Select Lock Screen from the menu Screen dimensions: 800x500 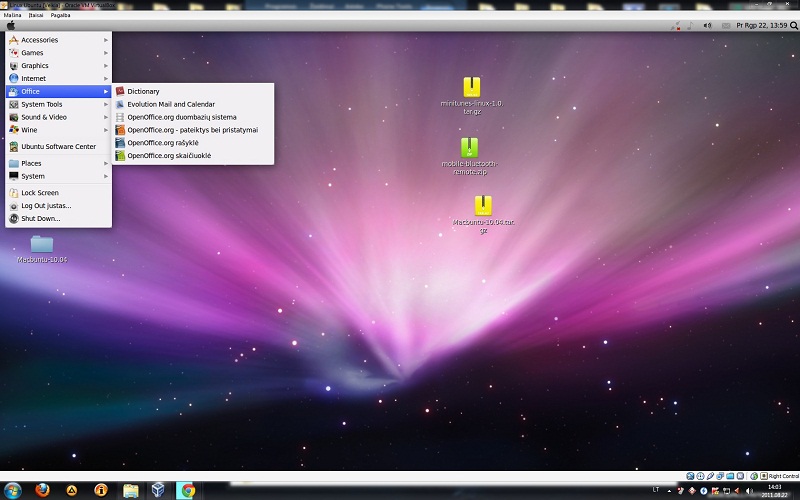pyautogui.click(x=40, y=192)
